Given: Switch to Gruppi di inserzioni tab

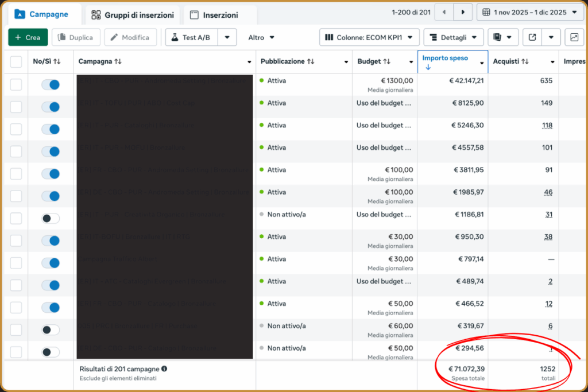Looking at the screenshot, I should (x=133, y=15).
